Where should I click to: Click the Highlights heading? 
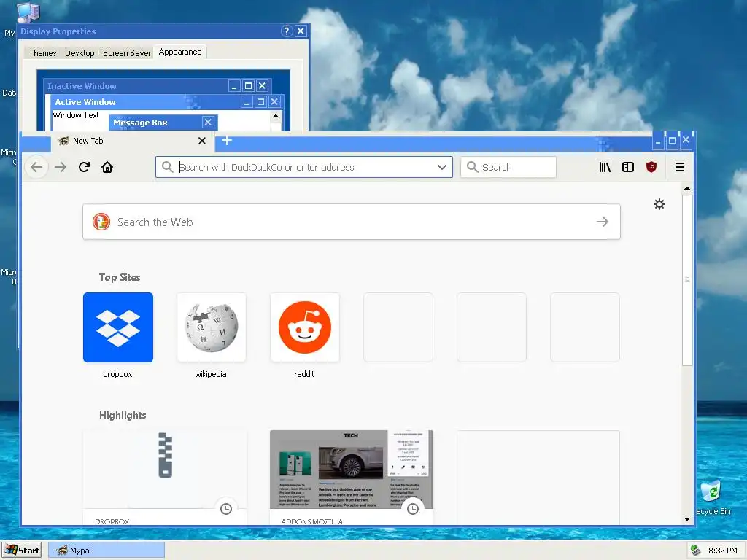(123, 415)
